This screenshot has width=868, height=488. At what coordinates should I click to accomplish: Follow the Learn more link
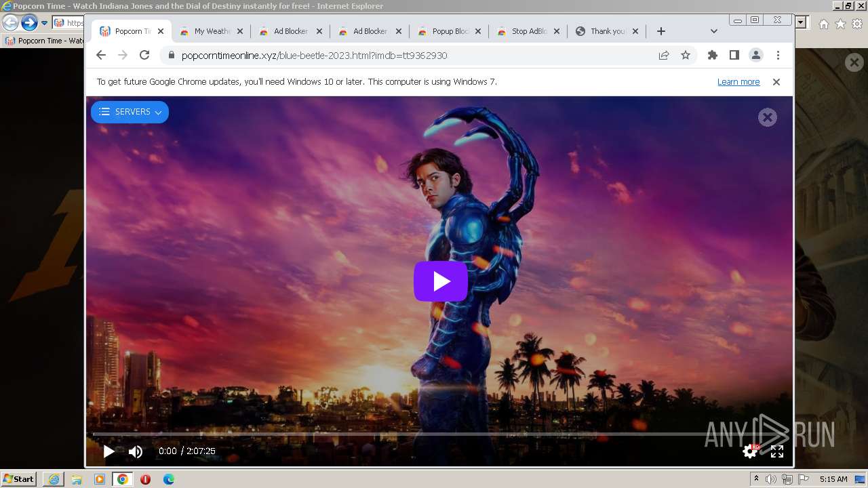tap(738, 82)
